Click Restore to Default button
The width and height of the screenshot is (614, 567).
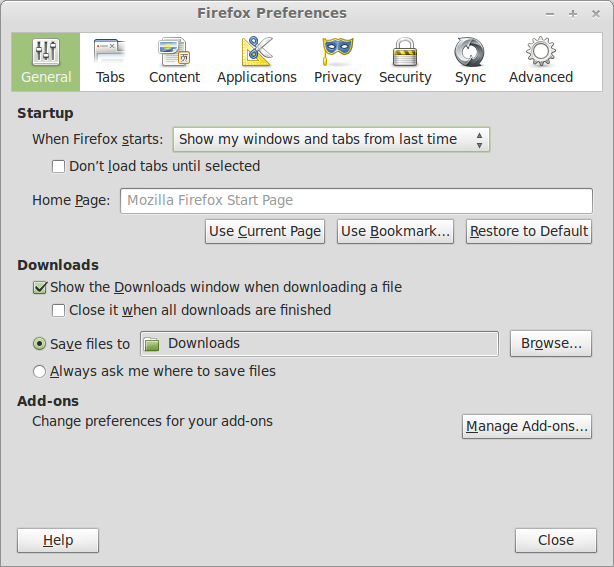(x=529, y=231)
